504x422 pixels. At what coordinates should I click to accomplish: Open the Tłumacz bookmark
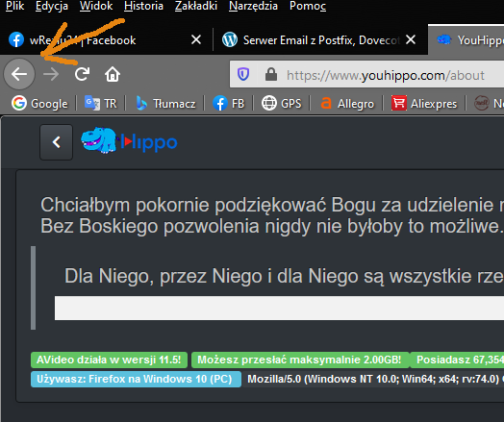tap(165, 104)
